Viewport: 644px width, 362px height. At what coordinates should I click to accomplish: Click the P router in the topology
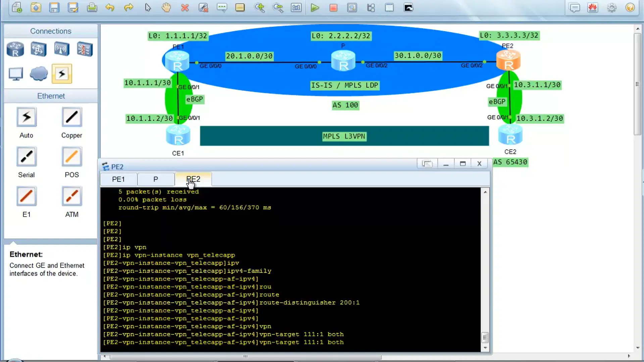[x=343, y=61]
